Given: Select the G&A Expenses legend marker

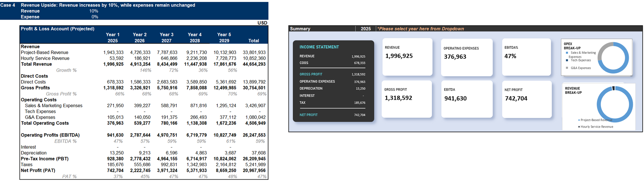Looking at the screenshot, I should [567, 68].
